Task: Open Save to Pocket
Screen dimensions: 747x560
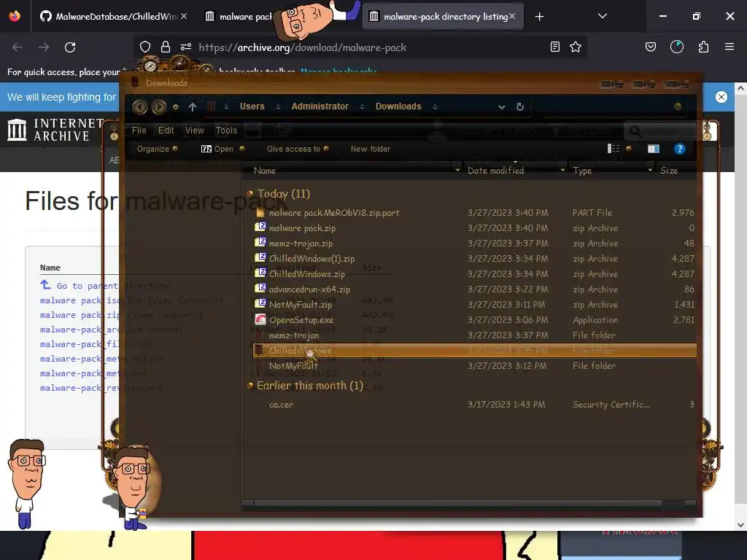Action: point(650,47)
